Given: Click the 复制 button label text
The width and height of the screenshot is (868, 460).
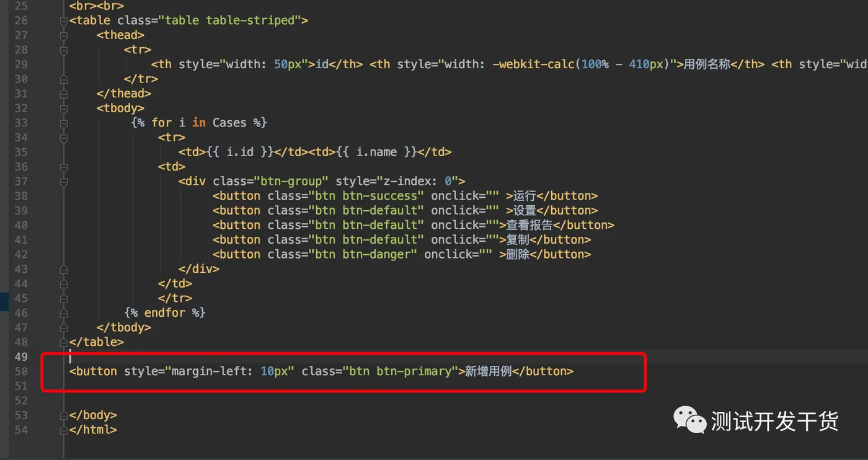Looking at the screenshot, I should pos(518,240).
